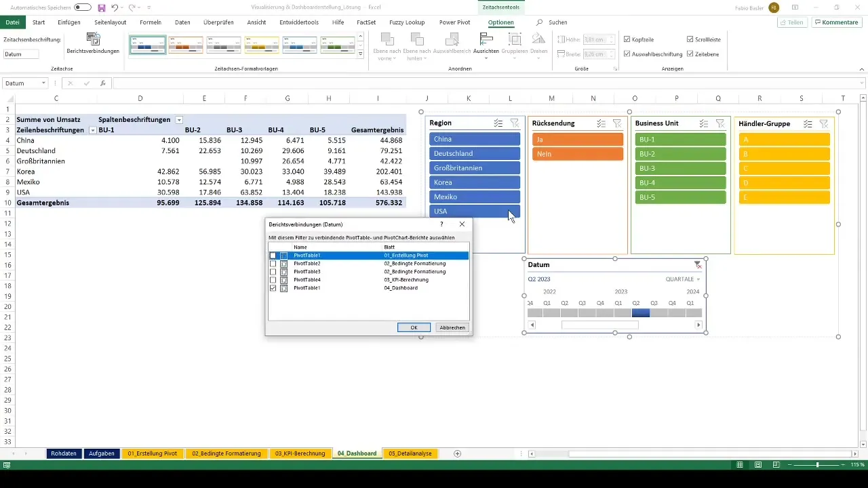The width and height of the screenshot is (868, 488).
Task: Uncheck the Kopfzeile checkbox
Action: 627,39
